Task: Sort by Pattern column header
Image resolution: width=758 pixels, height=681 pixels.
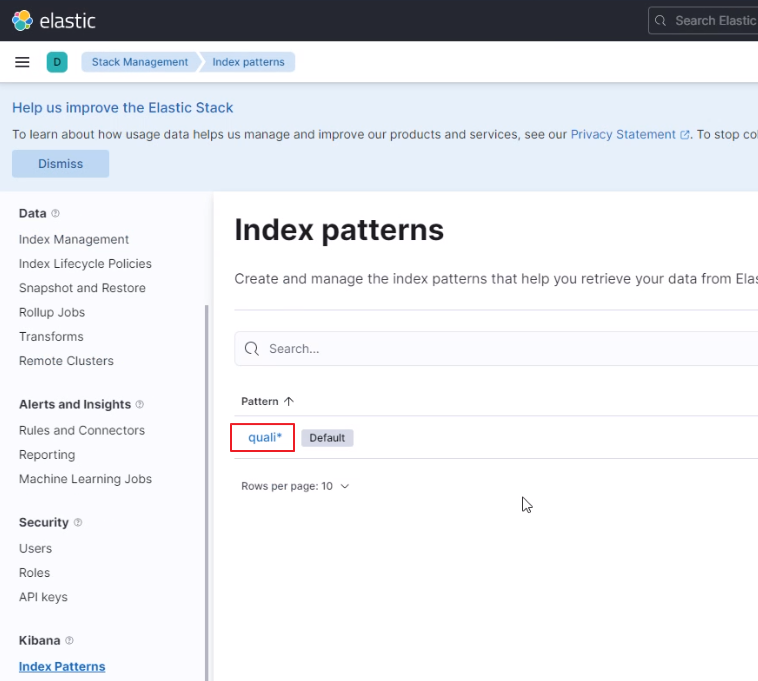Action: [267, 401]
